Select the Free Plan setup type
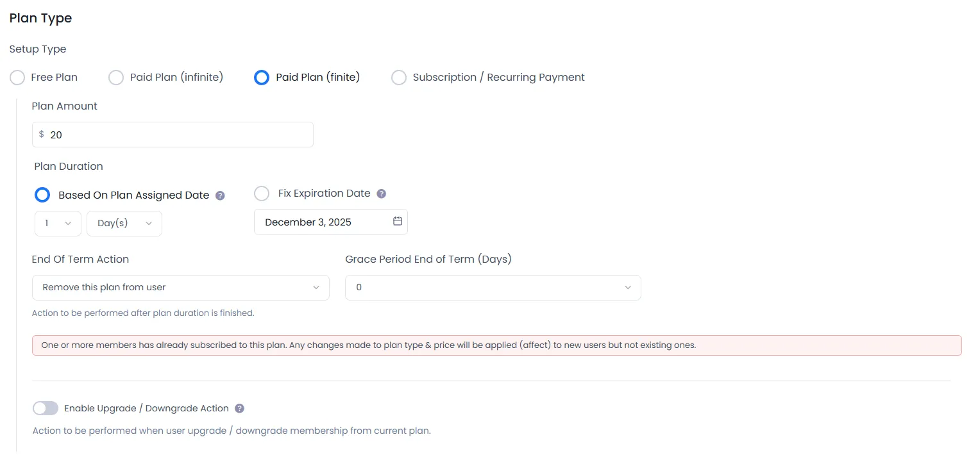Viewport: 980px width, 462px height. (17, 77)
